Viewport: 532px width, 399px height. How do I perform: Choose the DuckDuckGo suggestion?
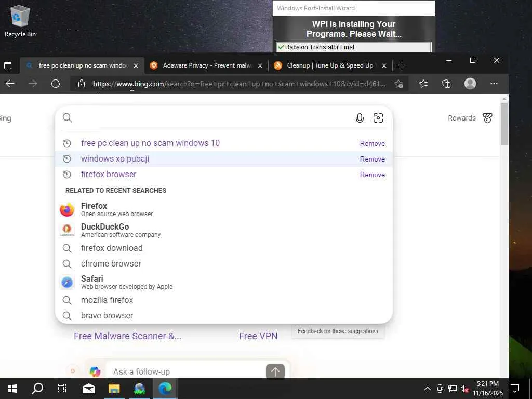click(223, 230)
